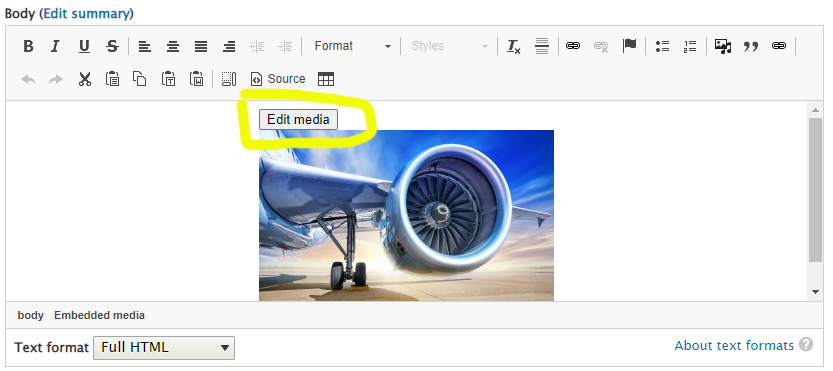833x371 pixels.
Task: Open the About text formats link
Action: [x=734, y=345]
